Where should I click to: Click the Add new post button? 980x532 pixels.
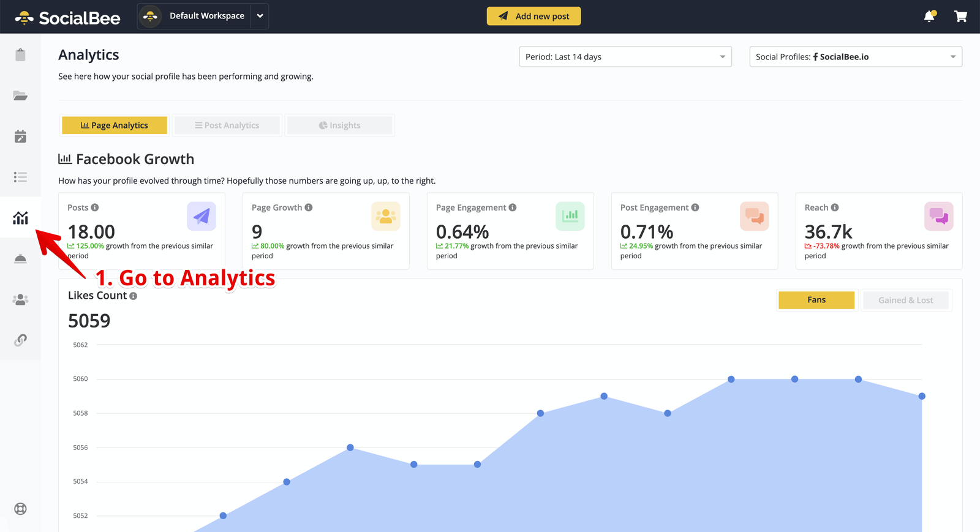coord(533,16)
